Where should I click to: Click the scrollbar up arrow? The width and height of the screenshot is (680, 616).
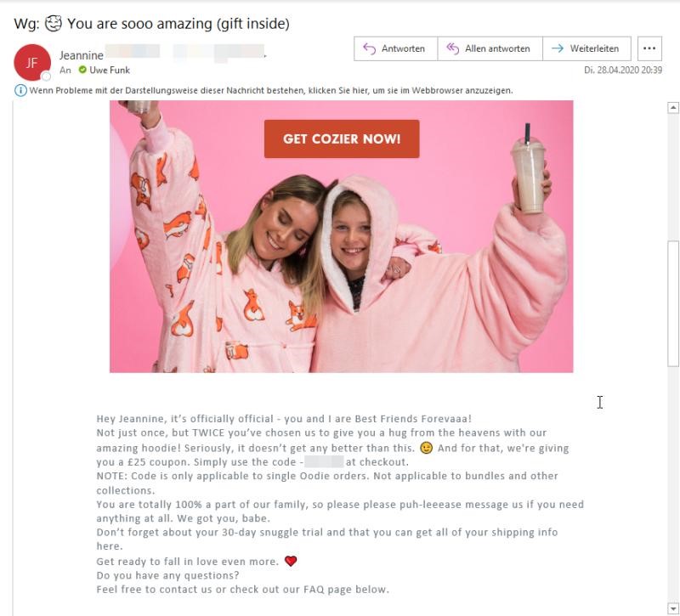(672, 108)
